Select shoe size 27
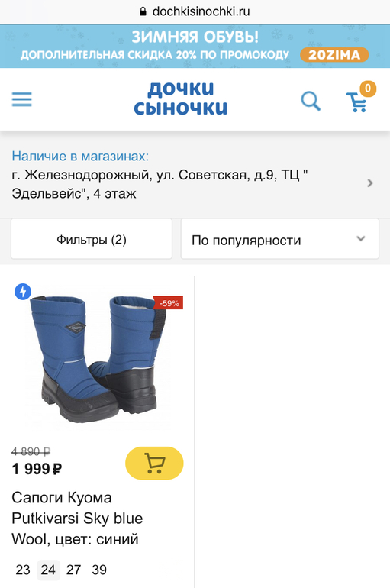Image resolution: width=390 pixels, height=588 pixels. click(x=73, y=570)
